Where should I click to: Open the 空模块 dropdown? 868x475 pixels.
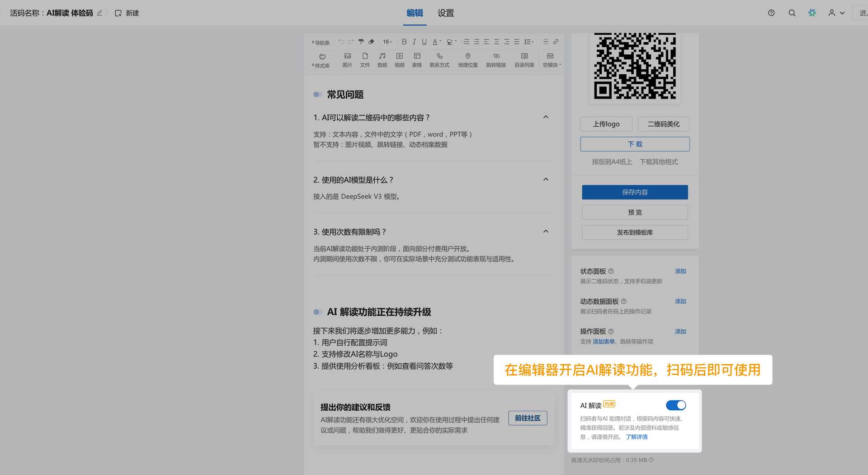click(x=550, y=59)
